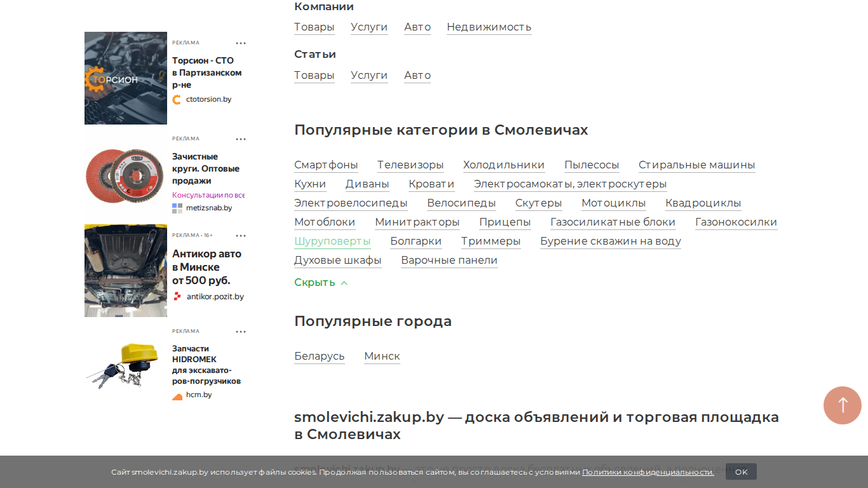Open the yellow HIDROMEK fuel cap image

[x=126, y=367]
